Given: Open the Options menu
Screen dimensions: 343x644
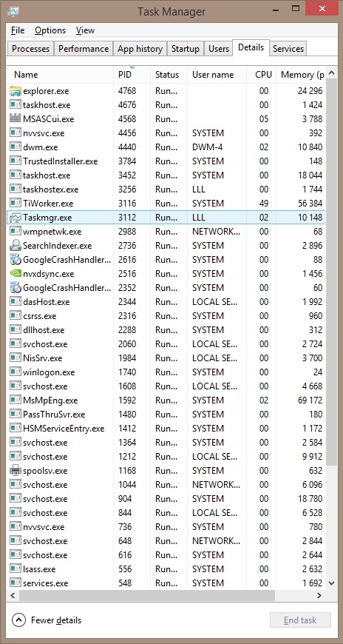Looking at the screenshot, I should click(50, 30).
